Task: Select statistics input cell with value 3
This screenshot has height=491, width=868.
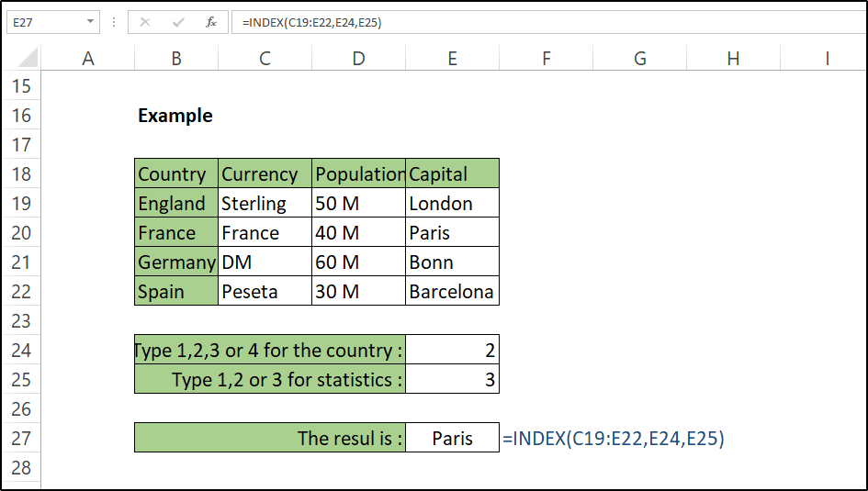Action: click(x=452, y=379)
